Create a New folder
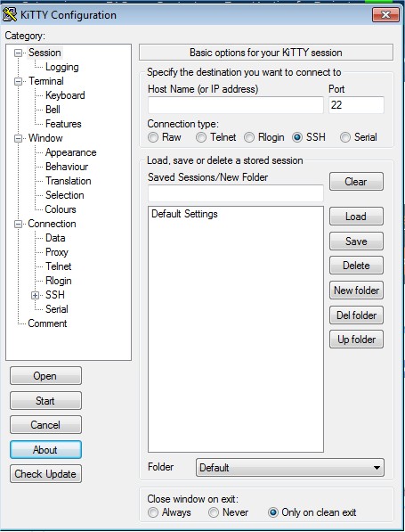 (x=356, y=291)
